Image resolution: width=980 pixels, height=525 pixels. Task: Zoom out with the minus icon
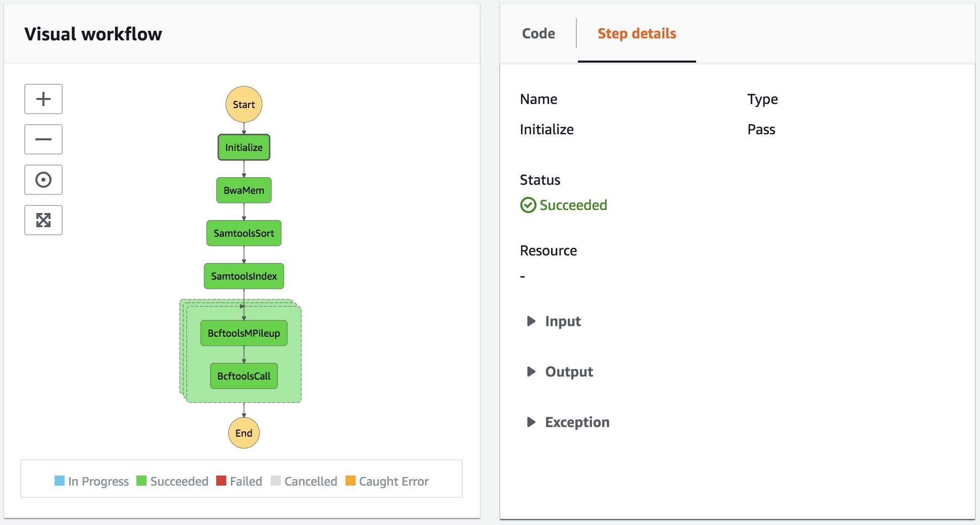pyautogui.click(x=43, y=139)
